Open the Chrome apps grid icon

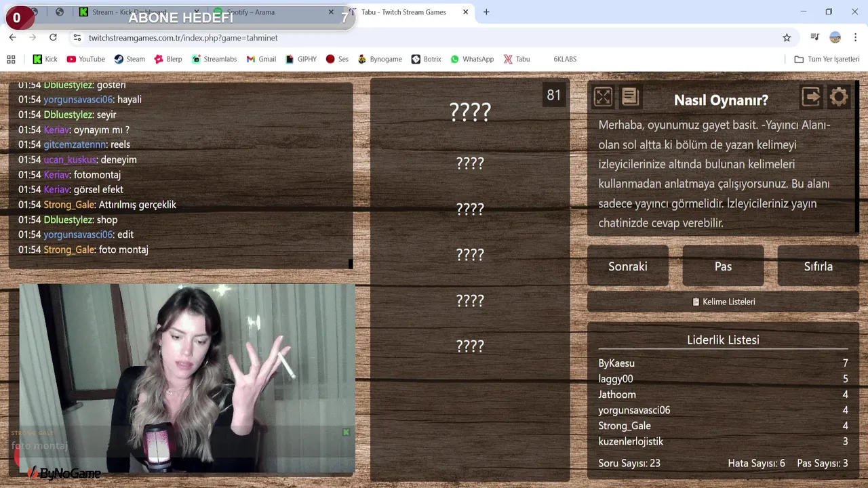pos(11,59)
